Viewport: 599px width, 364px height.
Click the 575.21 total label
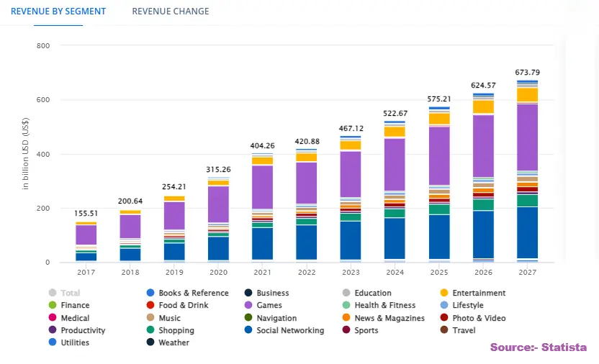(x=439, y=99)
